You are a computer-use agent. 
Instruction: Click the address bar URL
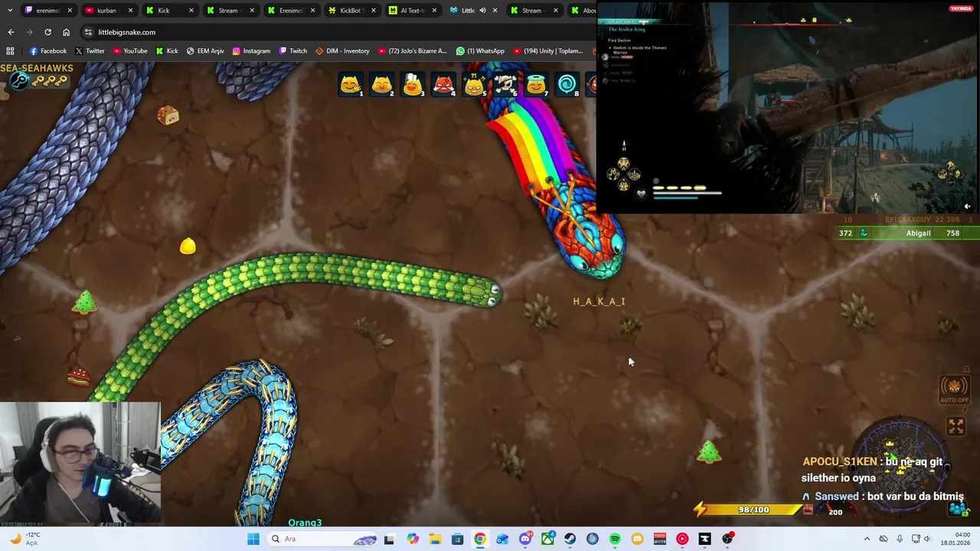(126, 32)
